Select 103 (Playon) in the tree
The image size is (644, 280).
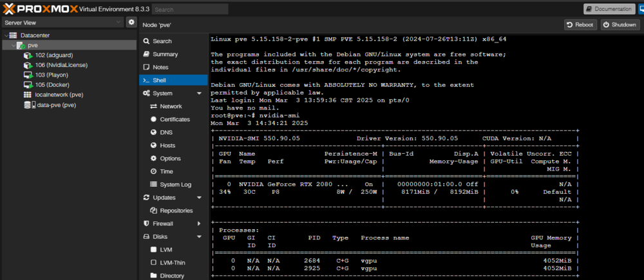click(68, 75)
